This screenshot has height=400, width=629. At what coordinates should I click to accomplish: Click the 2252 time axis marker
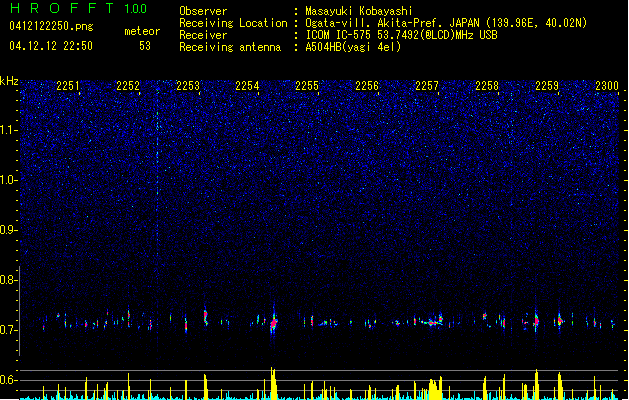128,86
